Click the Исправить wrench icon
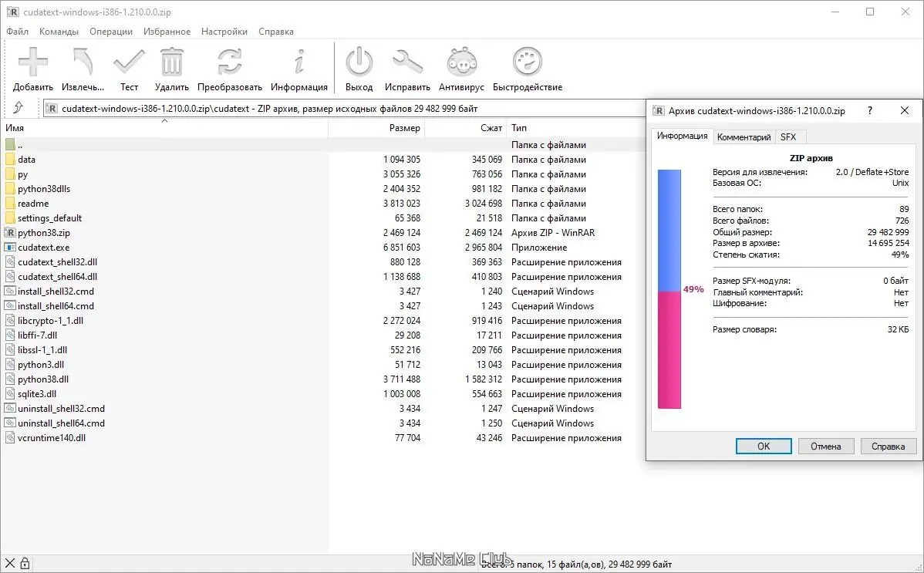This screenshot has width=924, height=573. point(407,62)
